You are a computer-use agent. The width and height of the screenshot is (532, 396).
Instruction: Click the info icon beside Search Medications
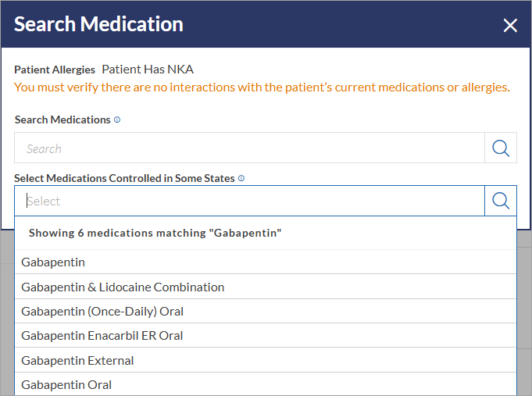click(117, 120)
